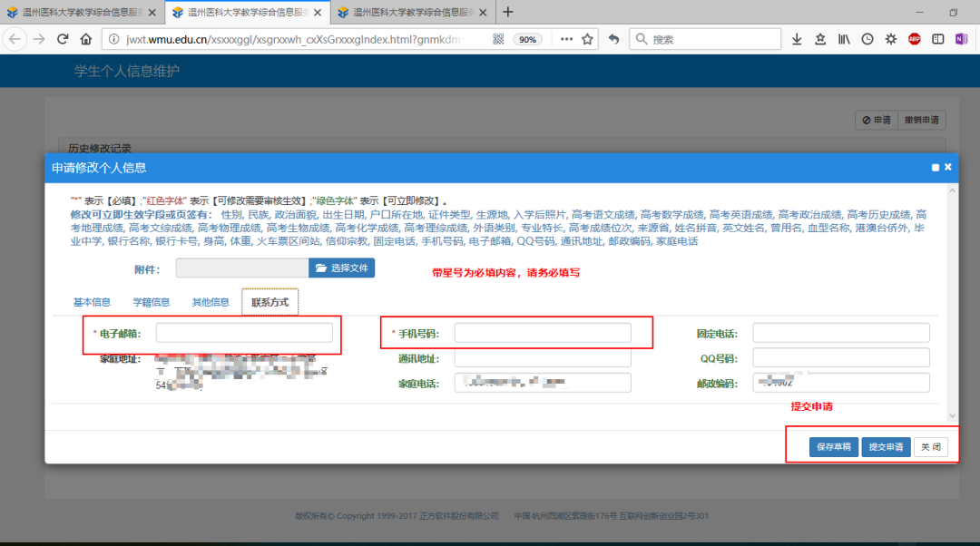Viewport: 980px width, 546px height.
Task: Open the page actions three-dot menu
Action: (566, 39)
